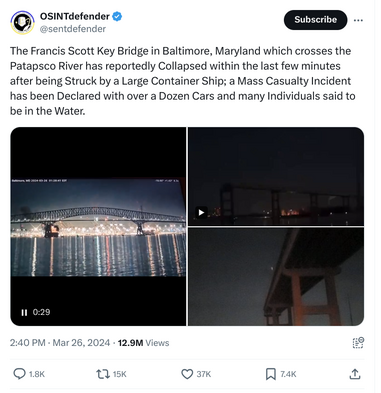This screenshot has width=381, height=393.
Task: View the 12.9M Views count
Action: coord(144,343)
